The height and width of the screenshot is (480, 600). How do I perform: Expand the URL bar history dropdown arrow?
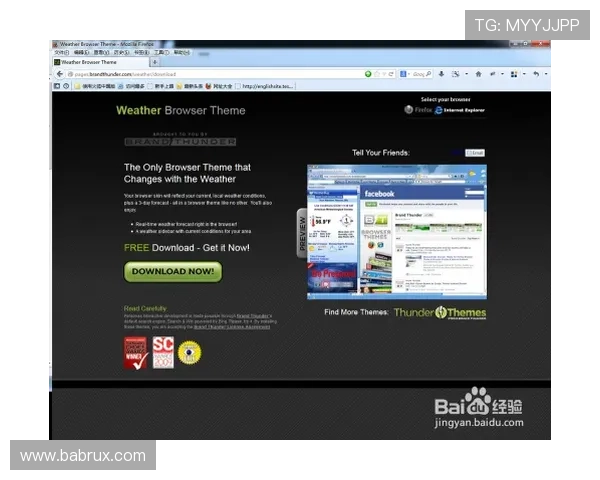[385, 74]
